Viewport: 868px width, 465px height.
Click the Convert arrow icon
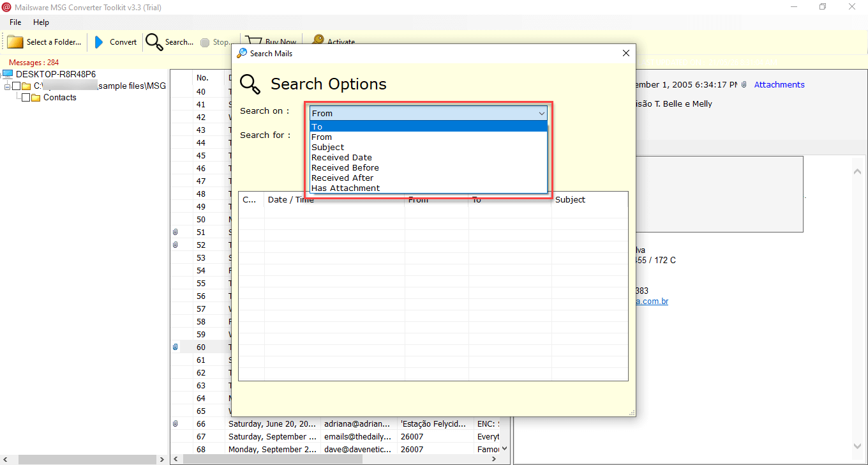(99, 42)
